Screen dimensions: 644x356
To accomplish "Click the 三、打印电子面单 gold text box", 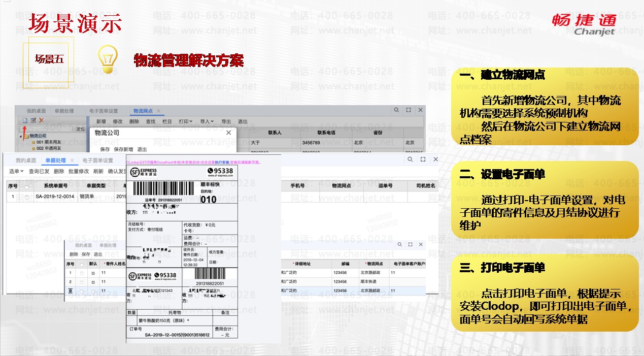I will 545,294.
